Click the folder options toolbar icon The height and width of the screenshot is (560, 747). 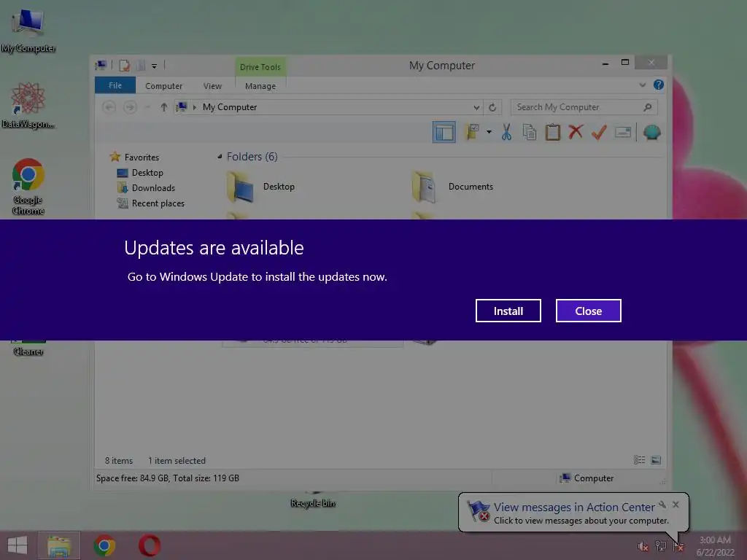(x=472, y=132)
